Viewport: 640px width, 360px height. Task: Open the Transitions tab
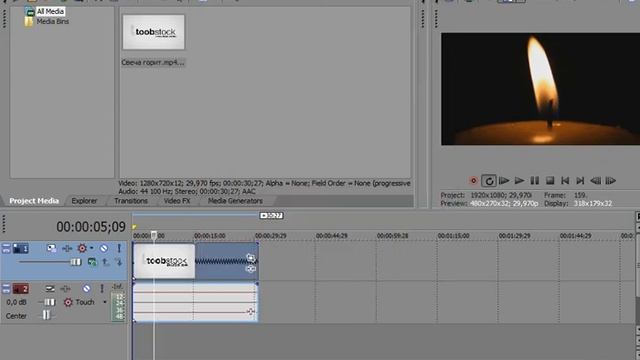click(x=131, y=201)
